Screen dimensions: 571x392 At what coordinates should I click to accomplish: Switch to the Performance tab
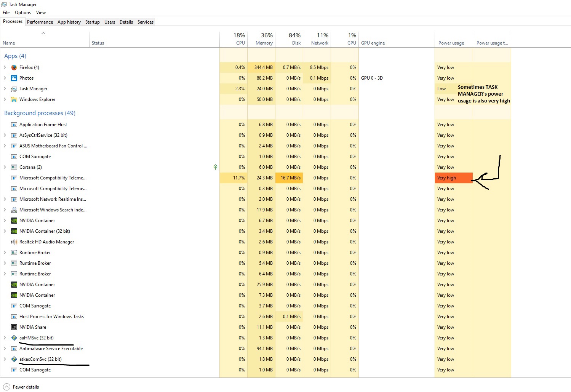(x=40, y=22)
